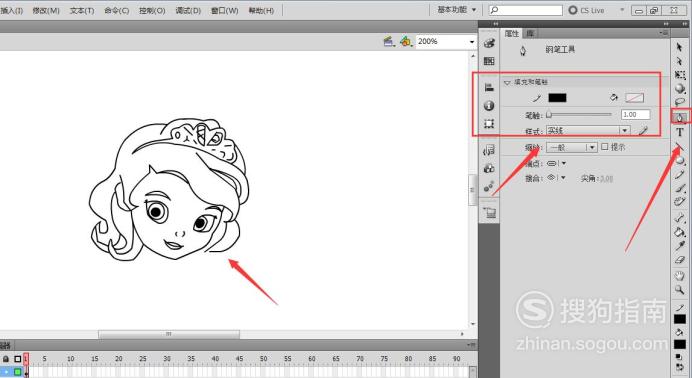The height and width of the screenshot is (378, 692).
Task: Select the Pen tool in toolbox
Action: (680, 117)
